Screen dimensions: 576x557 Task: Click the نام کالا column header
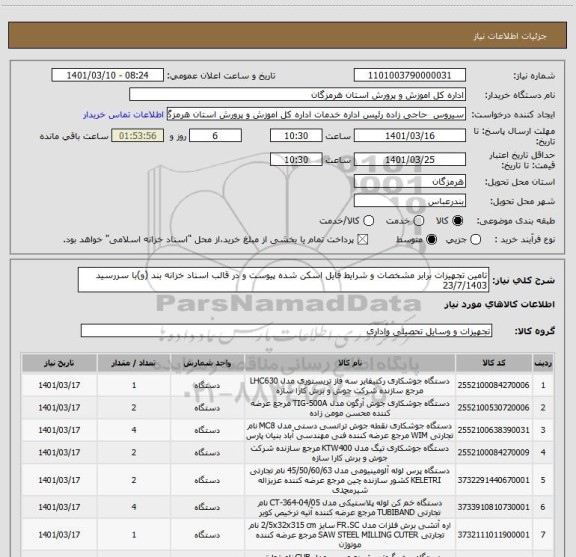tap(350, 363)
